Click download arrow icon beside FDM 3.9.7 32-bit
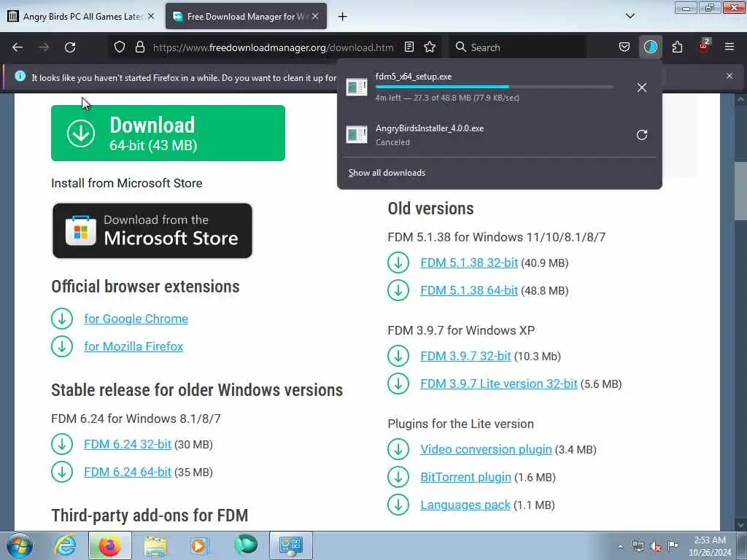 point(398,356)
